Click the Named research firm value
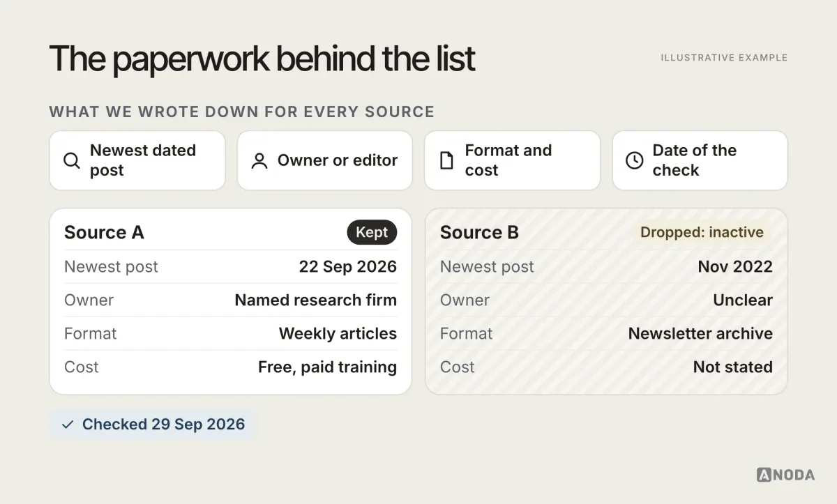The image size is (837, 504). (x=315, y=300)
